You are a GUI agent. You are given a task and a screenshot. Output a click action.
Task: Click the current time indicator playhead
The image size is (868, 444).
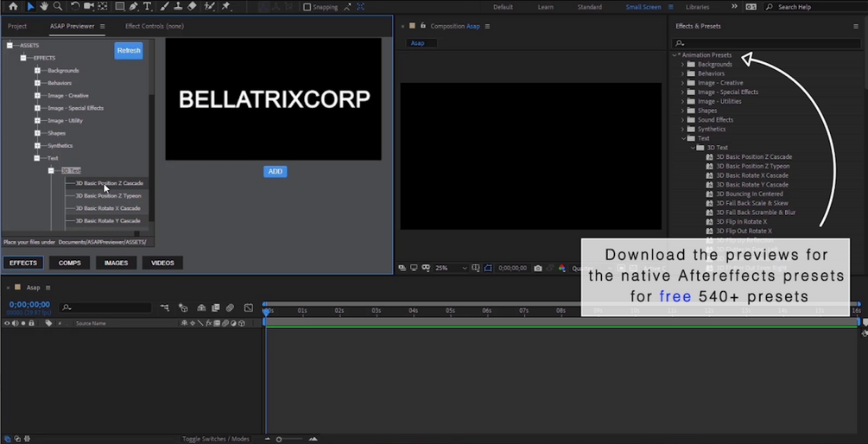(x=266, y=312)
